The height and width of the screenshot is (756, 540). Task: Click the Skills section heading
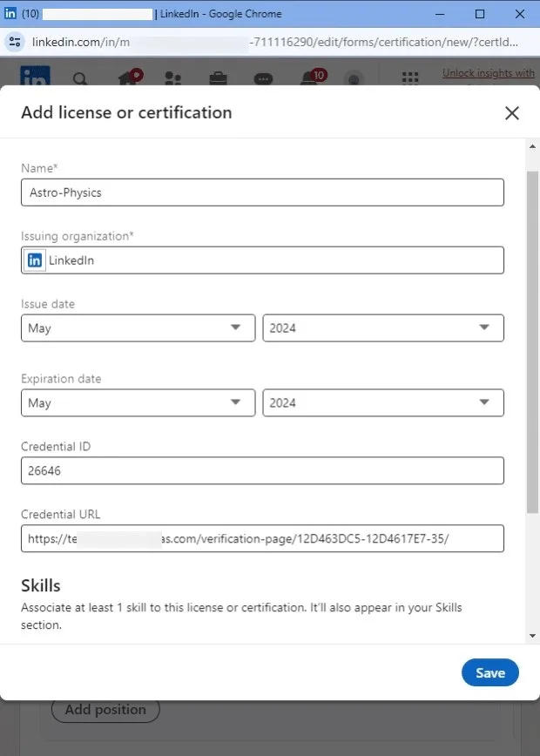coord(40,585)
